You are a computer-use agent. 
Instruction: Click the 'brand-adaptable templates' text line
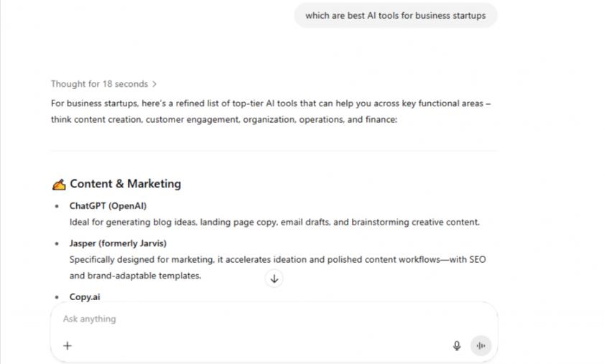135,275
